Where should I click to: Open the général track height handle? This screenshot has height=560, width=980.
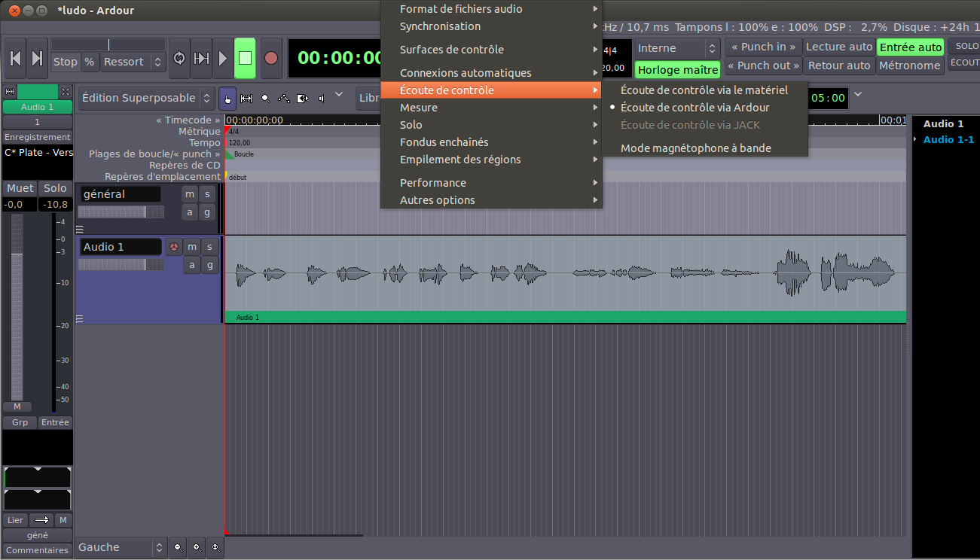80,230
